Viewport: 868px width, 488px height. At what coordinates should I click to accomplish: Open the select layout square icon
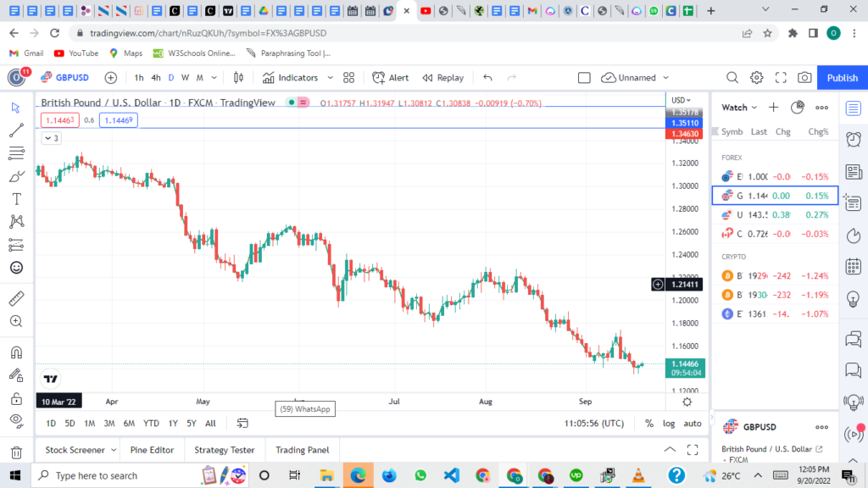(584, 77)
